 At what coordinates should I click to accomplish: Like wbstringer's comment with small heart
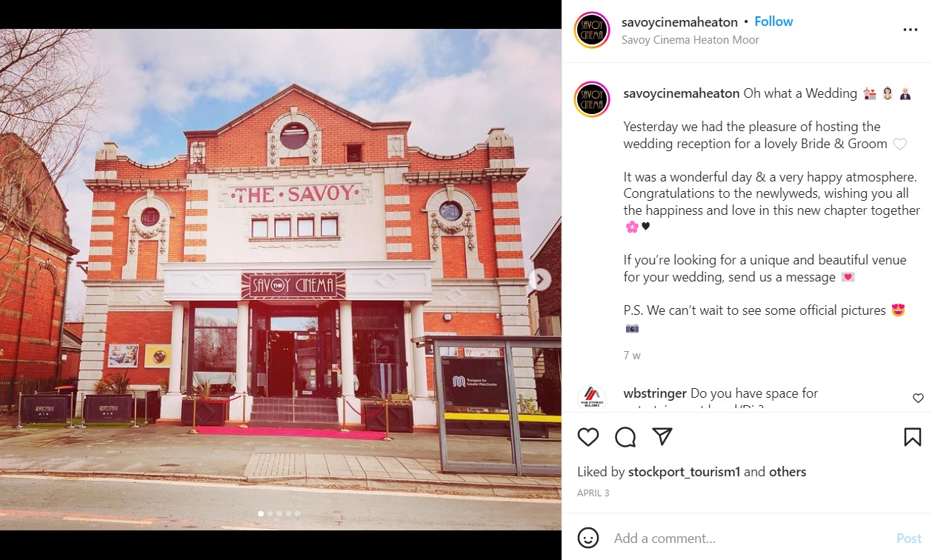point(918,399)
